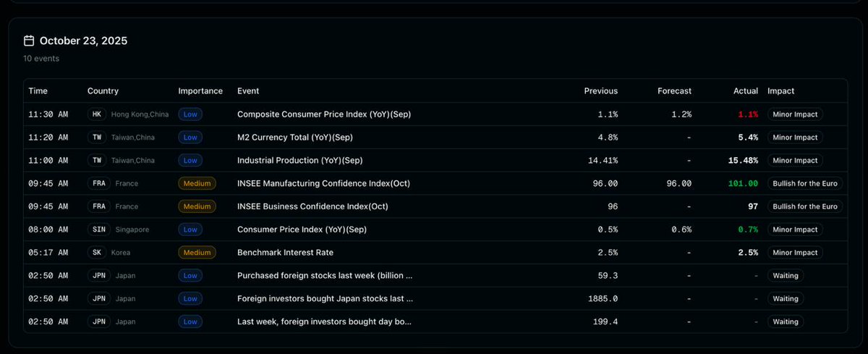This screenshot has height=354, width=868.
Task: Click the green 101.00 actual value
Action: tap(744, 184)
